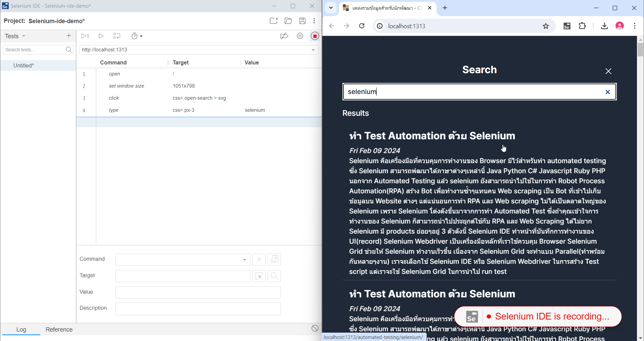Open the Chrome tab search dropdown
This screenshot has width=644, height=341.
[331, 8]
